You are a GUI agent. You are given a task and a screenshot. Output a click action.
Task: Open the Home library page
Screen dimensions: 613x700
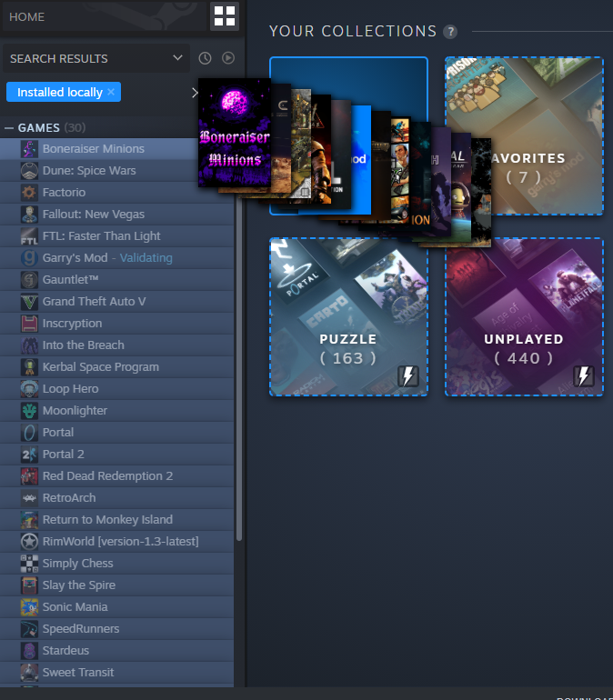click(27, 17)
